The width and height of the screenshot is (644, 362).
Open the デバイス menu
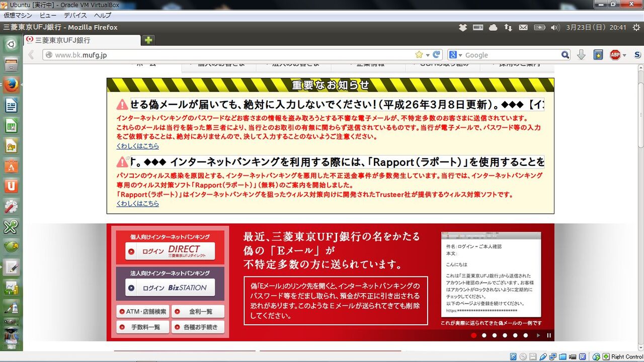coord(75,16)
